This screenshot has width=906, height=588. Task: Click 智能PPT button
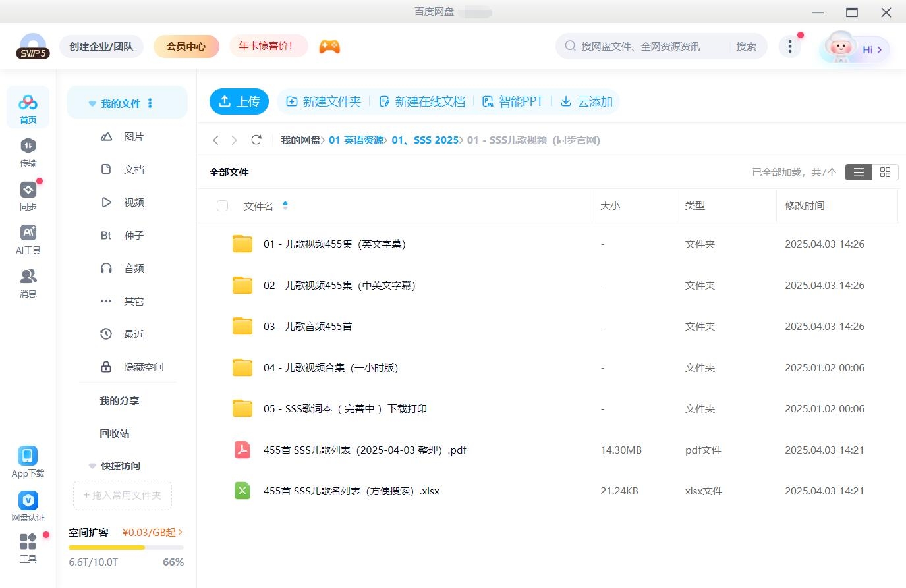pos(513,101)
